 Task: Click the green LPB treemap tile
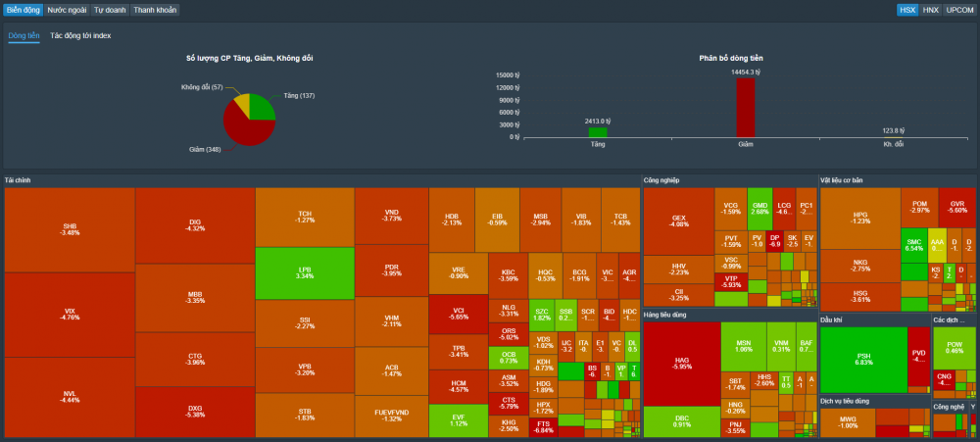click(x=305, y=273)
